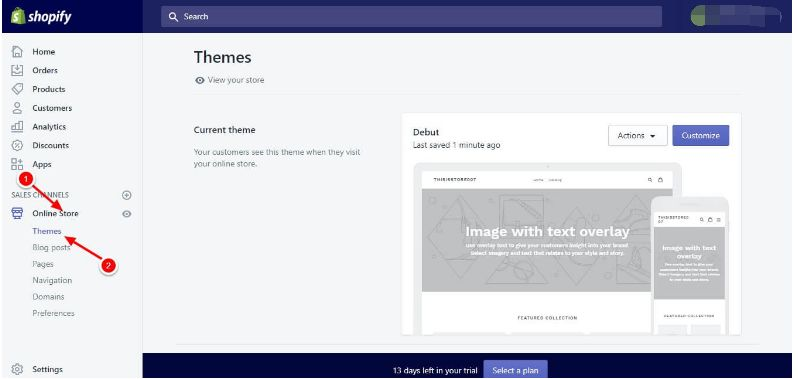Screen dimensions: 798x379
Task: Click the Shopify logo
Action: coord(41,16)
